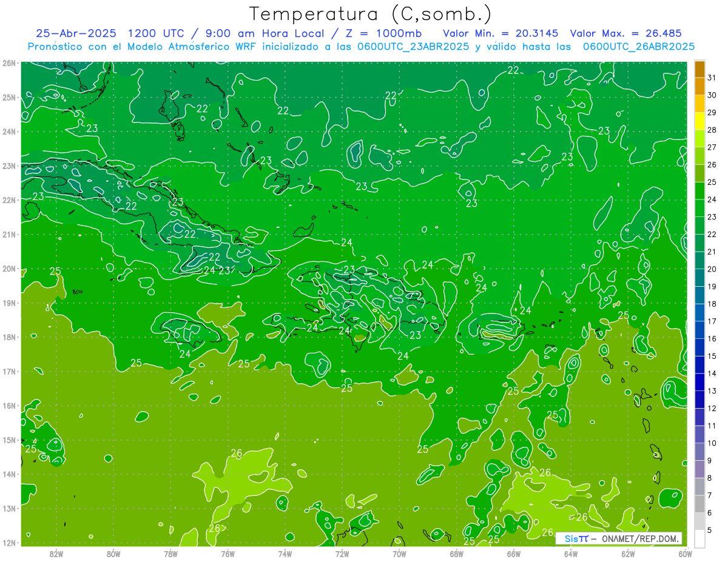Click the color bar value label '13'
Viewport: 728px width, 562px height.
point(712,390)
